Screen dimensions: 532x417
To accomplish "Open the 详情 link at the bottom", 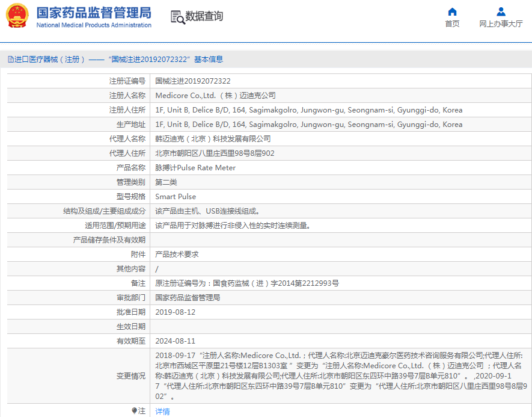I will click(x=162, y=412).
